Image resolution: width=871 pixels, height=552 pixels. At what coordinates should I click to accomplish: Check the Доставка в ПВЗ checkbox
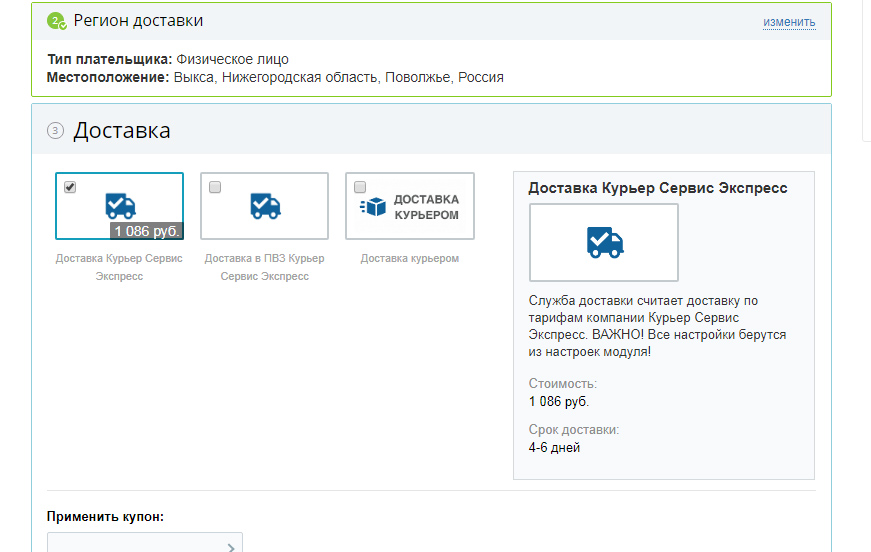215,187
